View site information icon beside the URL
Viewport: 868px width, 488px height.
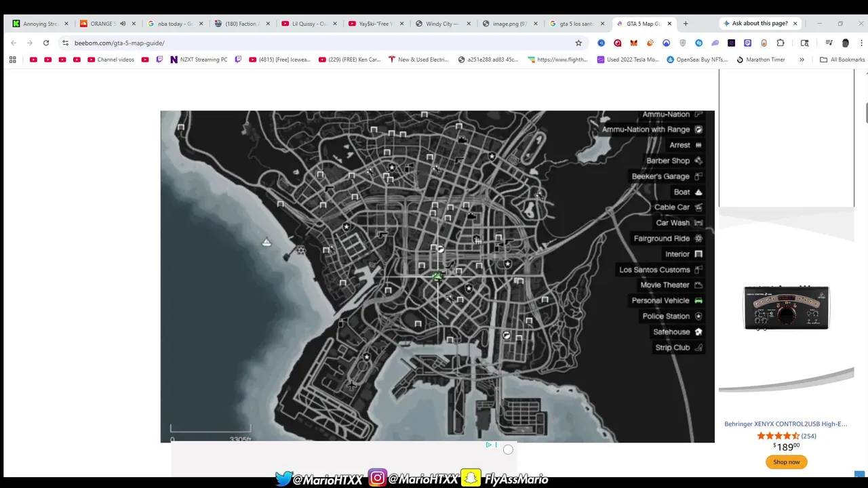65,43
